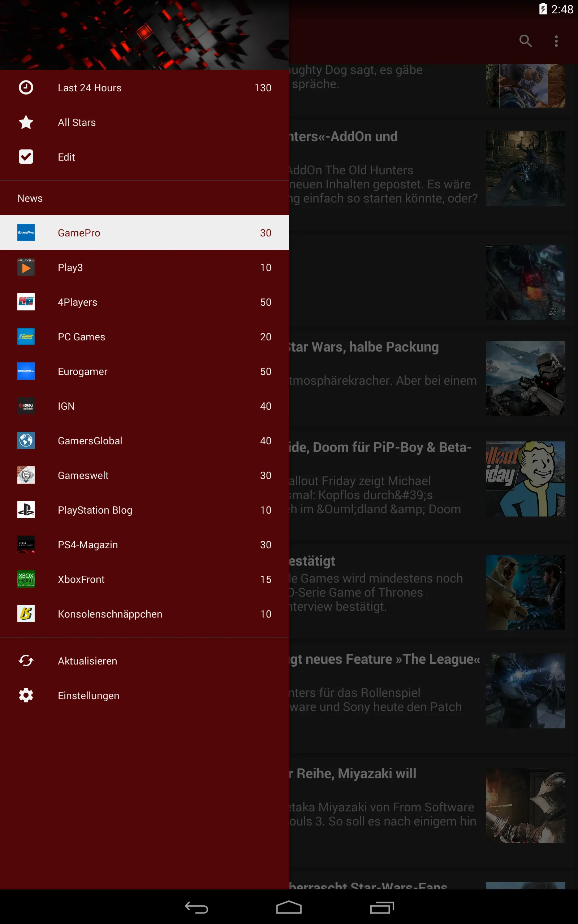Tap the PS4-Magazin source logo

click(x=26, y=544)
